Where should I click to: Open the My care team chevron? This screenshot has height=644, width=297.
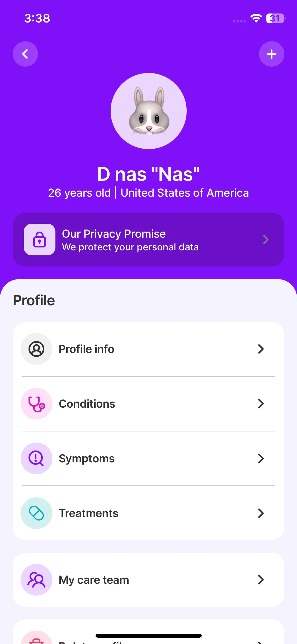[261, 580]
